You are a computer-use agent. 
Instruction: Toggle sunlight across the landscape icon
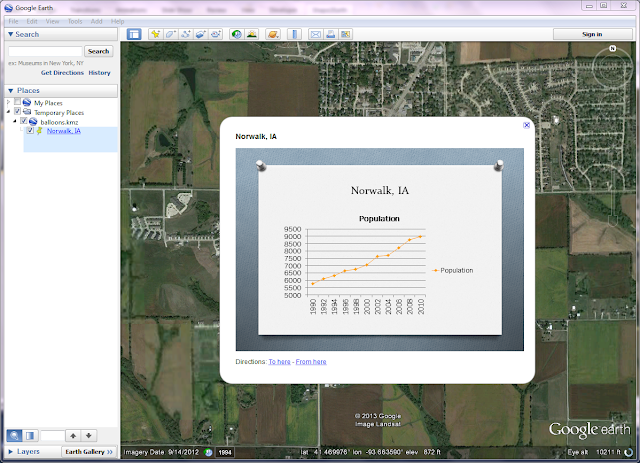(252, 34)
